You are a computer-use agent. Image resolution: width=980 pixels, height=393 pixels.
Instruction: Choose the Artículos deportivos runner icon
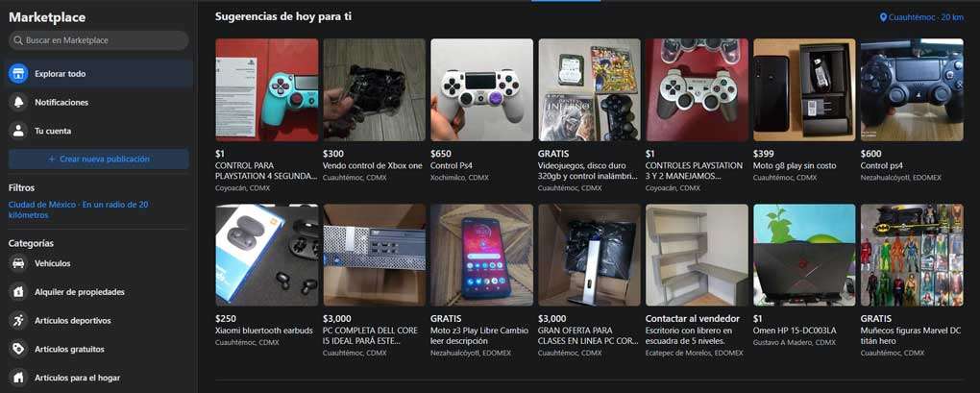[x=18, y=321]
